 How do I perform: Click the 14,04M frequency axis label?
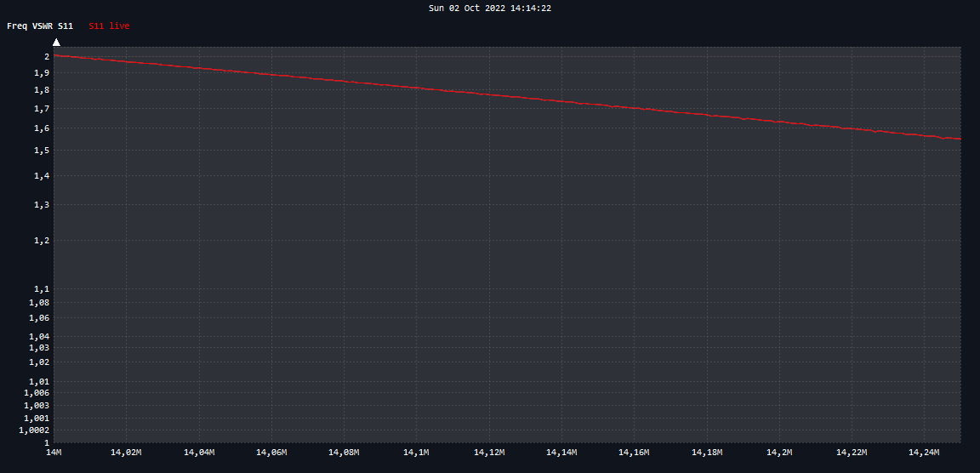[199, 452]
